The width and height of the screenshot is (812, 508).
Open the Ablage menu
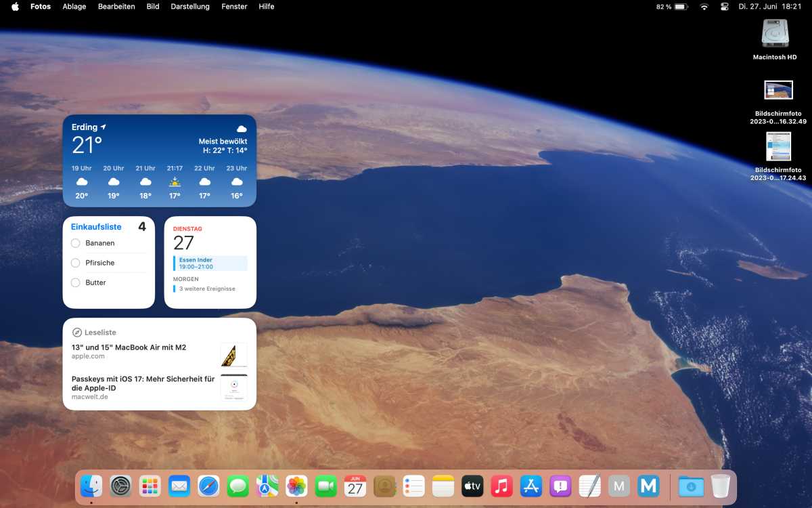click(x=74, y=7)
